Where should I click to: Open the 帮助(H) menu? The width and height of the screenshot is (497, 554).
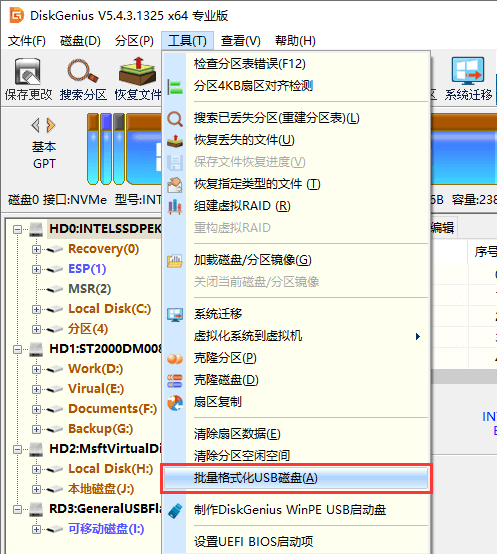295,41
